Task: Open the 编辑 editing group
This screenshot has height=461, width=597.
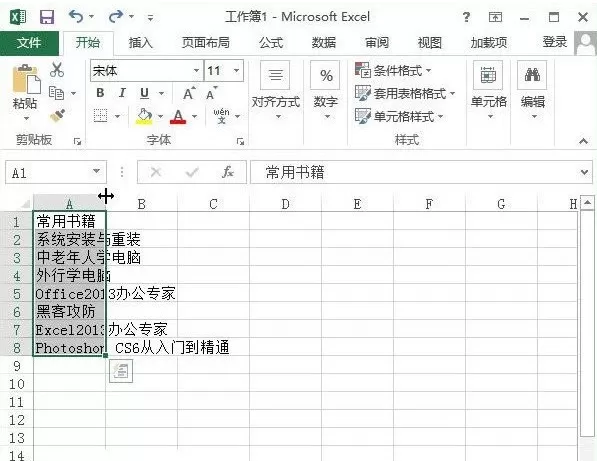Action: (533, 91)
